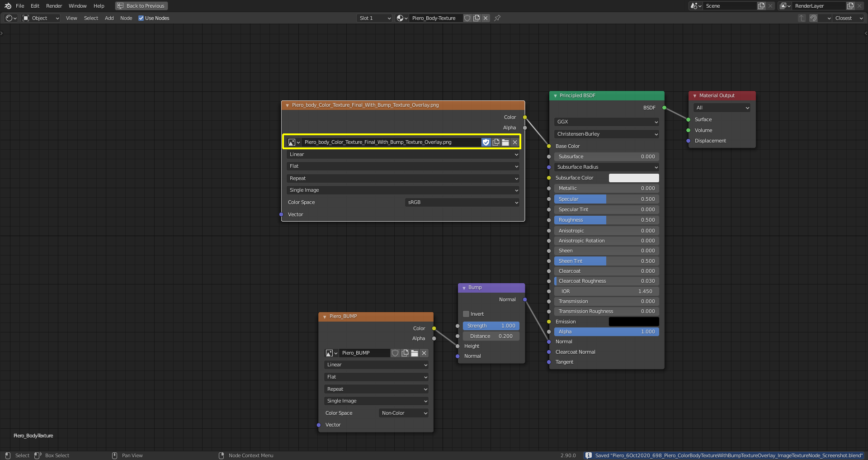This screenshot has width=868, height=460.
Task: Duplicate Piero_BUMP image with new-copy icon
Action: 405,353
